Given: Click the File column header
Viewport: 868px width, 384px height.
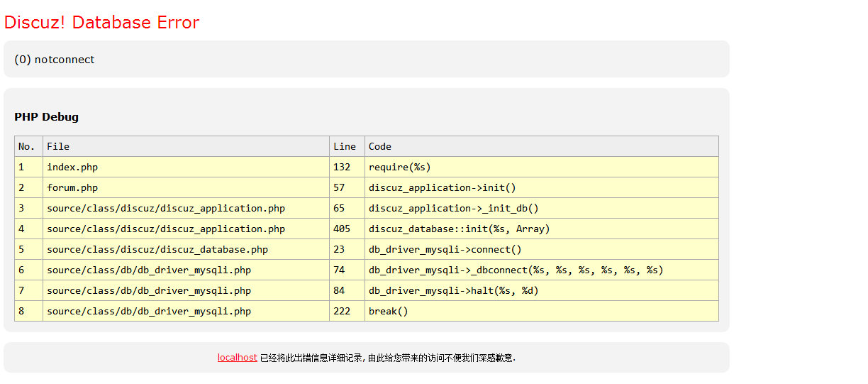Looking at the screenshot, I should 186,146.
